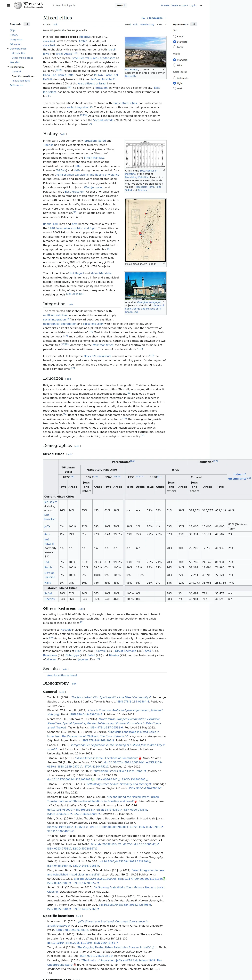Viewport: 252px width, 980px height.
Task: Select Light color mode
Action: (175, 83)
